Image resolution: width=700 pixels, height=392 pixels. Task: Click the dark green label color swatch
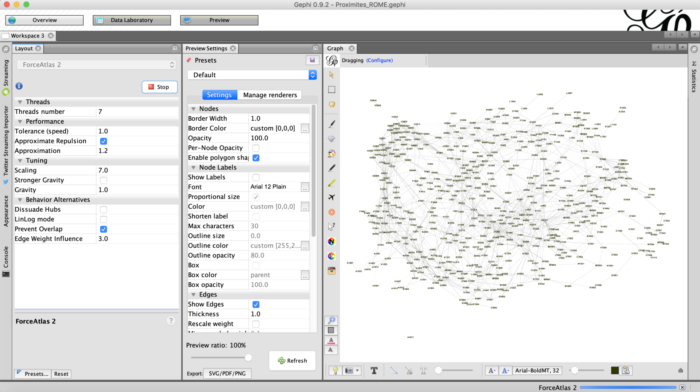pos(615,371)
